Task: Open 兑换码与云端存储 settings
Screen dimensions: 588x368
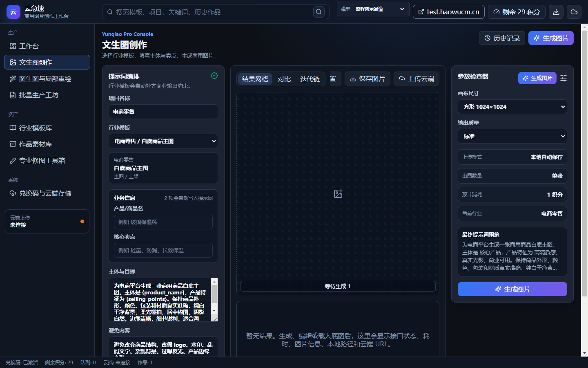Action: [47, 193]
